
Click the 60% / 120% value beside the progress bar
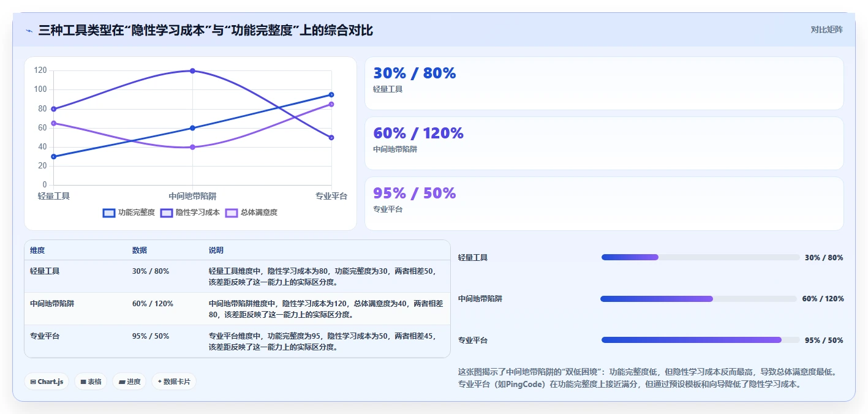coord(823,299)
